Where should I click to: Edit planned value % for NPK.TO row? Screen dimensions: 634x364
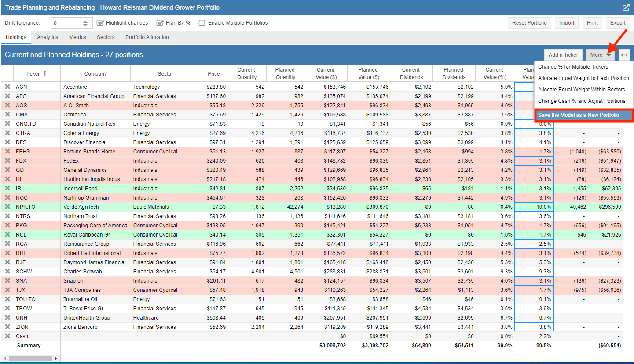[534, 207]
